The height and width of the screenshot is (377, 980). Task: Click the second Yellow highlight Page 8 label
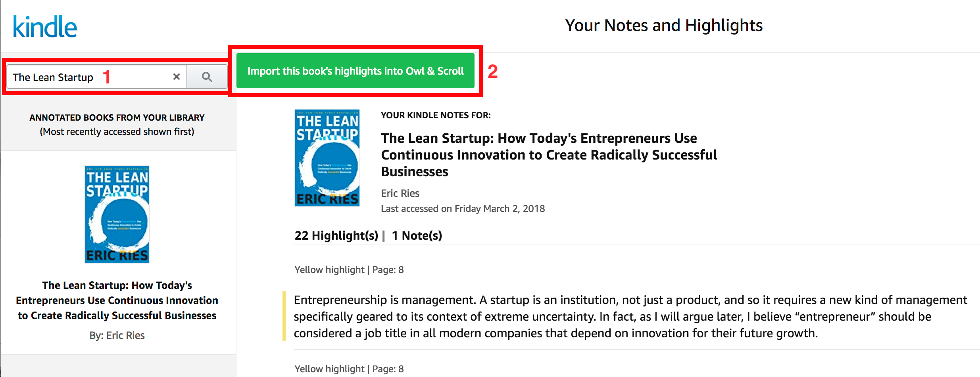(x=349, y=369)
